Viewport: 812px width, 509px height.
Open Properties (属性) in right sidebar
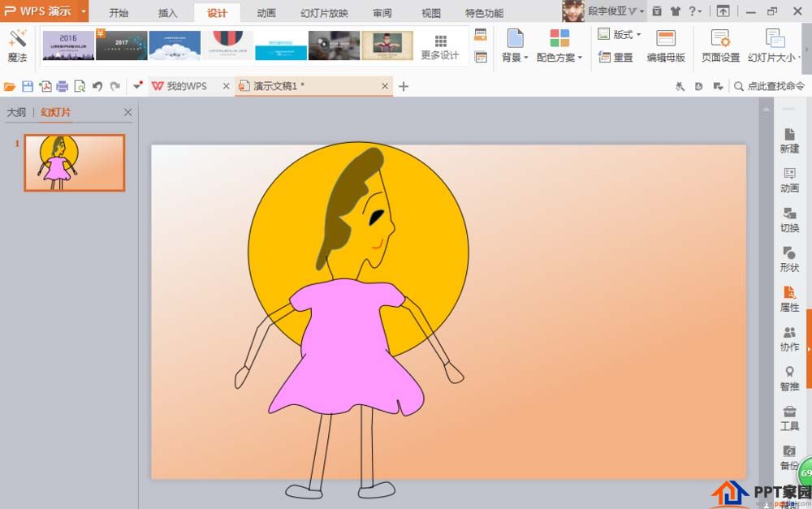tap(789, 299)
